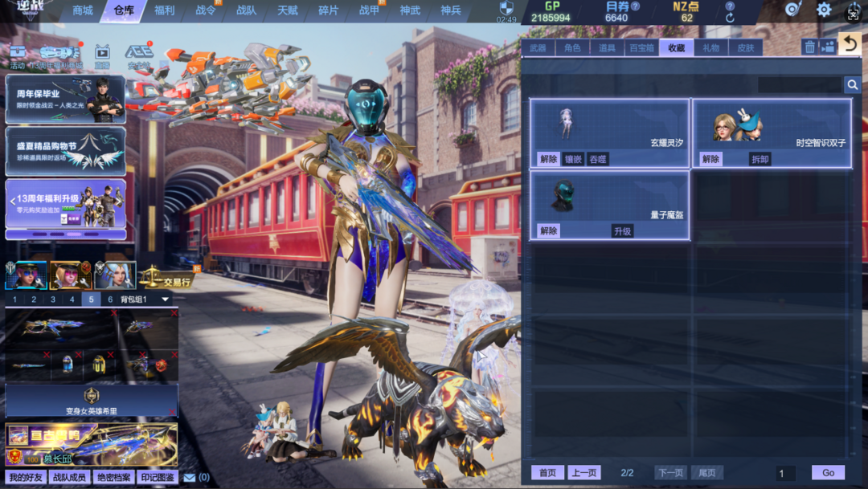This screenshot has height=489, width=868.
Task: Click 升级 on the 量子魔盔 item
Action: (x=622, y=231)
